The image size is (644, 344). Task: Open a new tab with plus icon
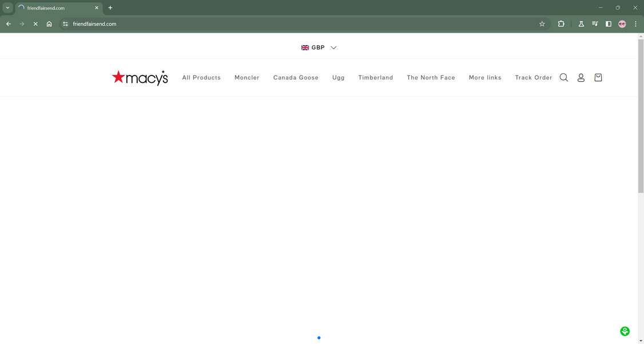110,8
